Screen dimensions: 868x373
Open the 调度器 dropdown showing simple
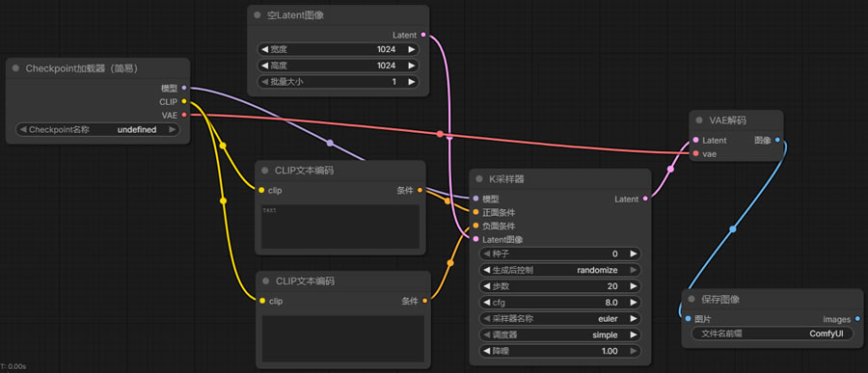[x=558, y=334]
